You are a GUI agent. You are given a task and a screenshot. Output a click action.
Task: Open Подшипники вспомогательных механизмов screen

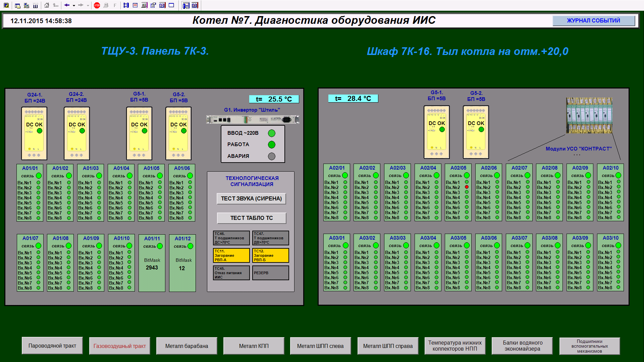[x=590, y=346]
